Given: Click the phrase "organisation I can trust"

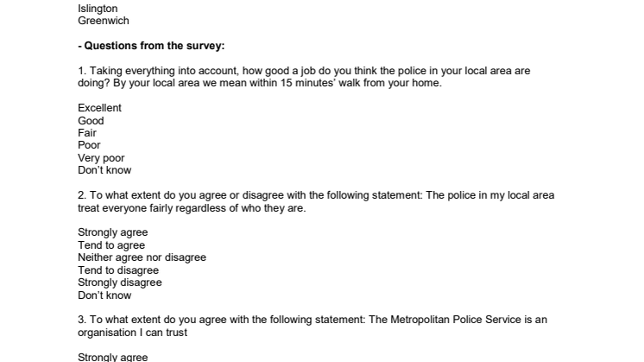Looking at the screenshot, I should (x=132, y=333).
